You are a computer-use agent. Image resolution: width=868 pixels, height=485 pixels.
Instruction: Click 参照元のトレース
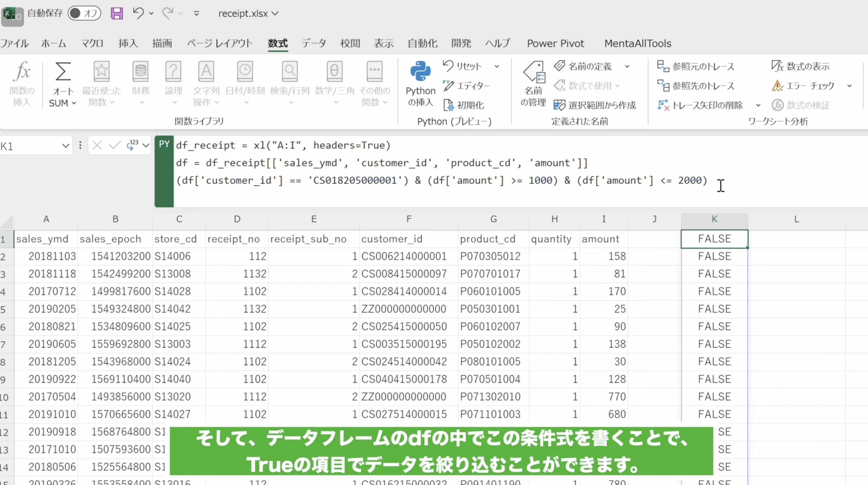[696, 66]
